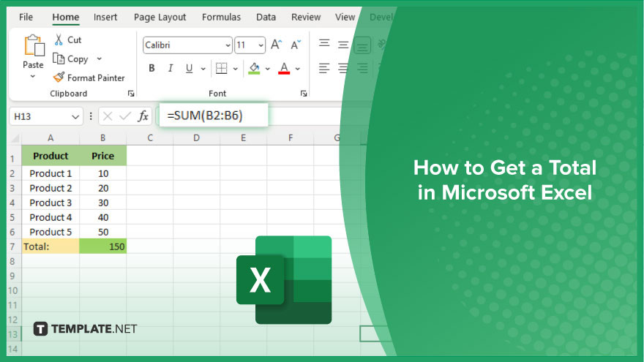
Task: Select column A header
Action: click(50, 138)
